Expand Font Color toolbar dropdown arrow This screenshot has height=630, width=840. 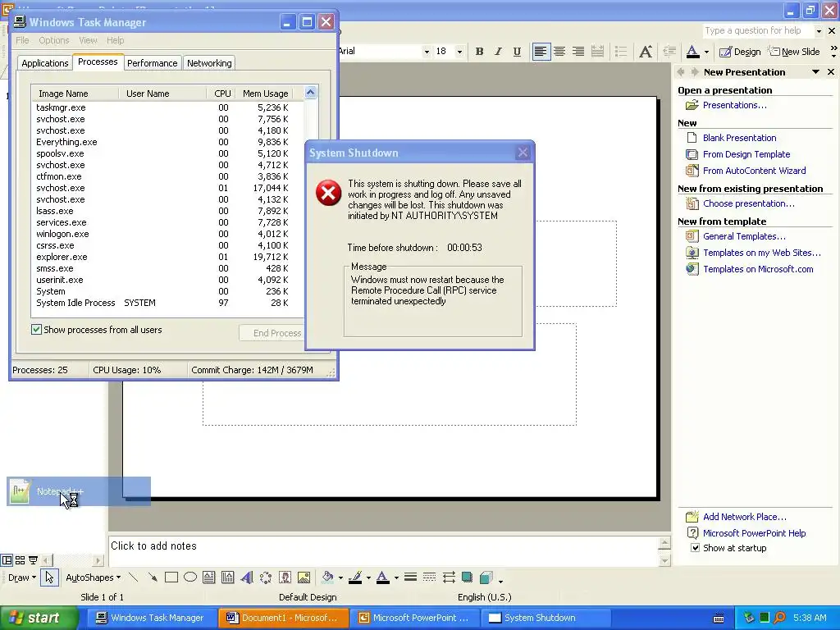pyautogui.click(x=706, y=52)
